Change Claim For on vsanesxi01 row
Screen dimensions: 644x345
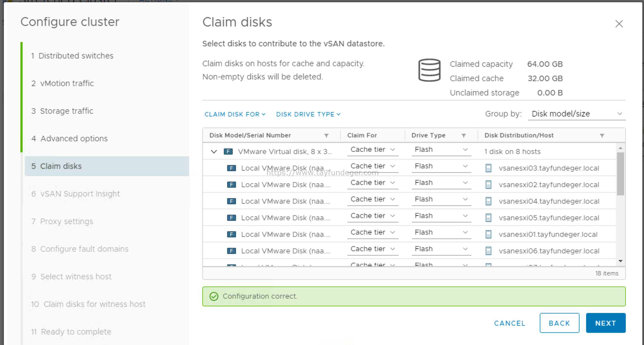point(373,233)
